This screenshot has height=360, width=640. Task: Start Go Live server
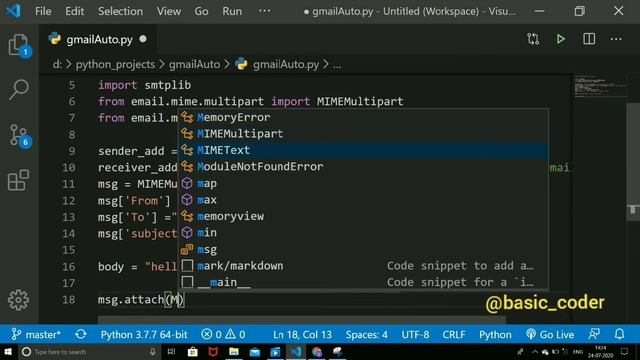pyautogui.click(x=550, y=334)
